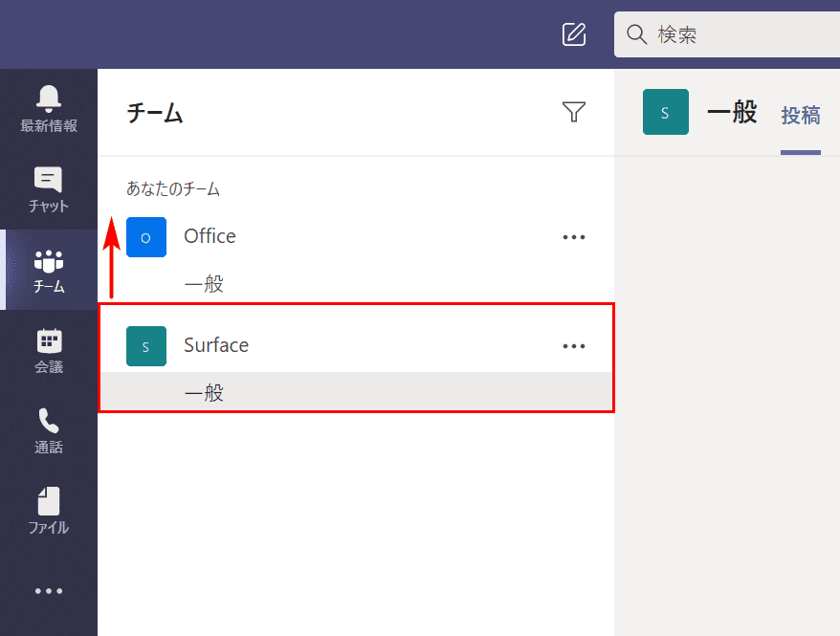Image resolution: width=840 pixels, height=636 pixels.
Task: Click the あなたのチーム section label
Action: tap(173, 188)
